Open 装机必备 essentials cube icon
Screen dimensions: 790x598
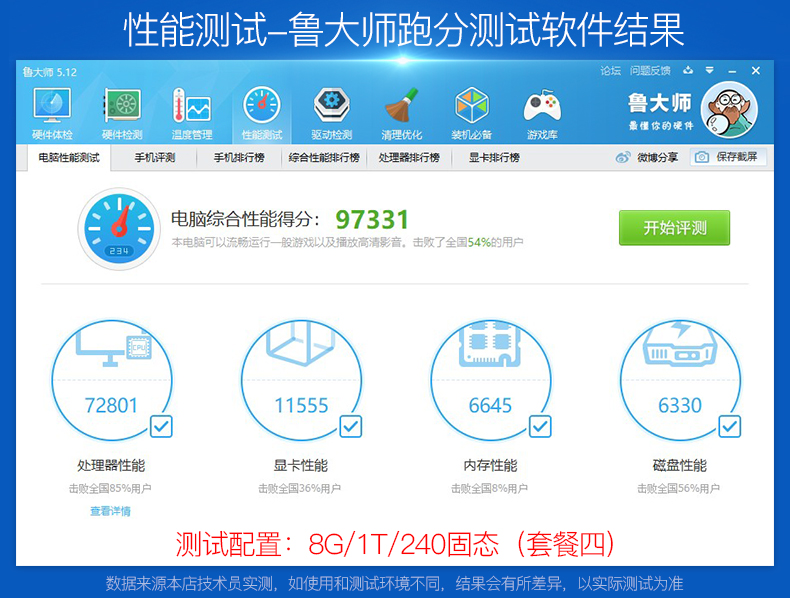coord(472,105)
